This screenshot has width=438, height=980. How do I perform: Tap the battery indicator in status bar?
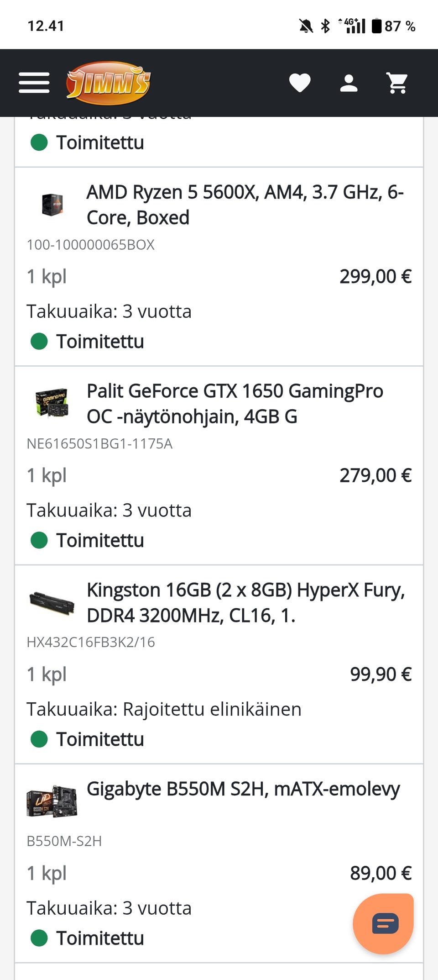[376, 26]
